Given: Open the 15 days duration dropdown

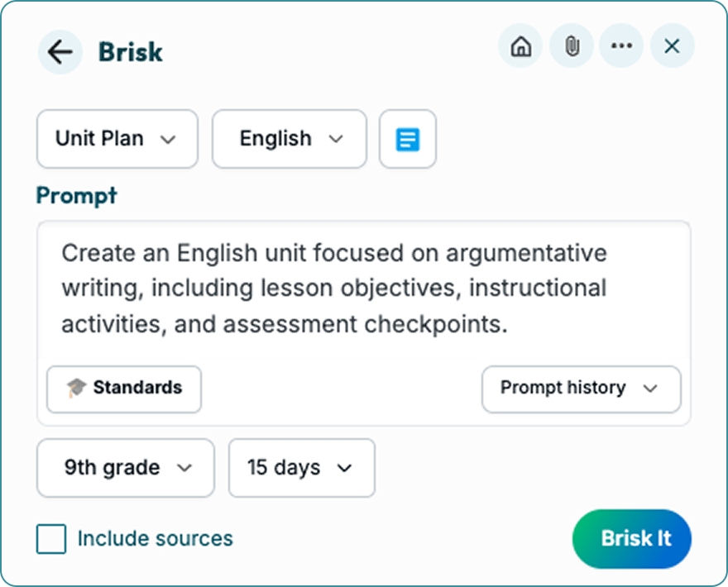Looking at the screenshot, I should tap(301, 468).
